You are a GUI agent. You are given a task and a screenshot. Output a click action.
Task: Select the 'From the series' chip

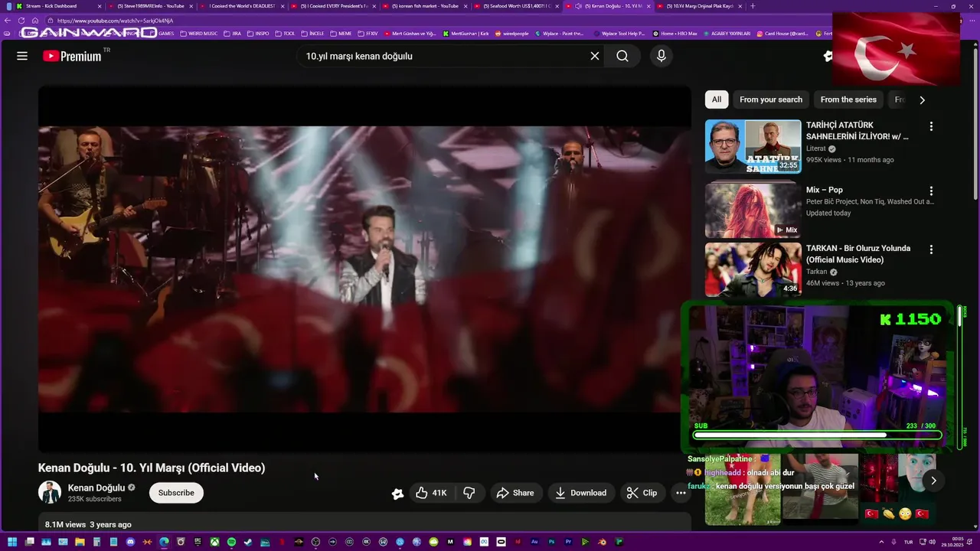(x=848, y=99)
